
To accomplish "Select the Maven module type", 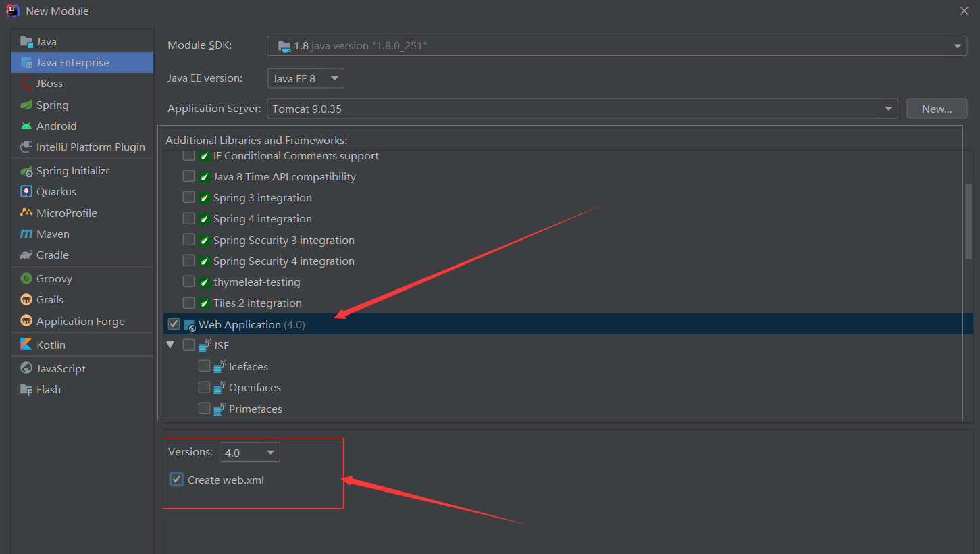I will 82,234.
